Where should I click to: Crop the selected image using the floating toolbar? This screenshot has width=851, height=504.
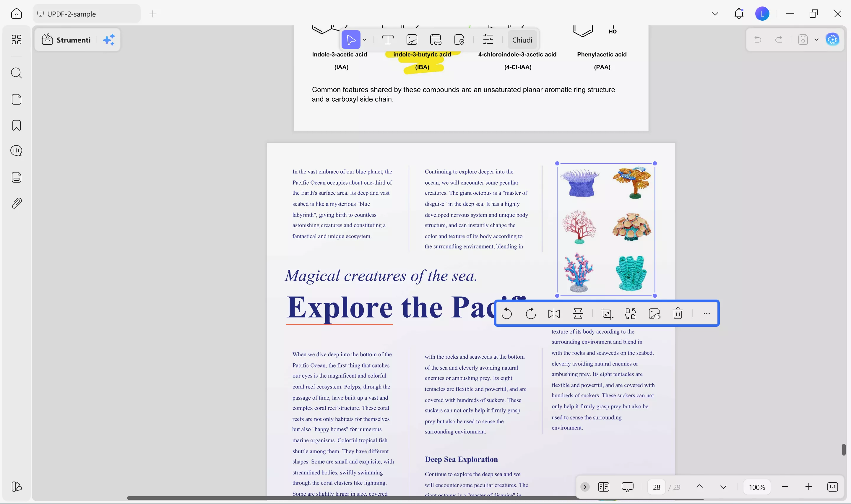pyautogui.click(x=607, y=313)
